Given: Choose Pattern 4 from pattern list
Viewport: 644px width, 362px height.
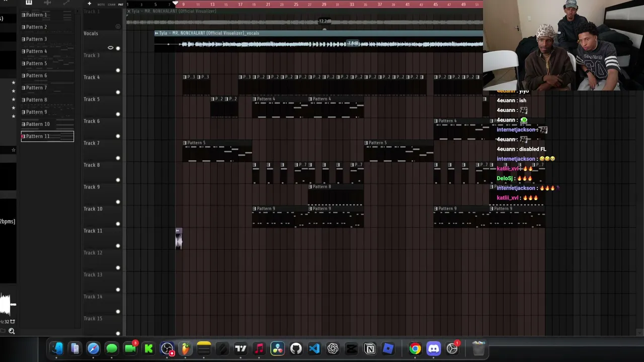Looking at the screenshot, I should [47, 51].
